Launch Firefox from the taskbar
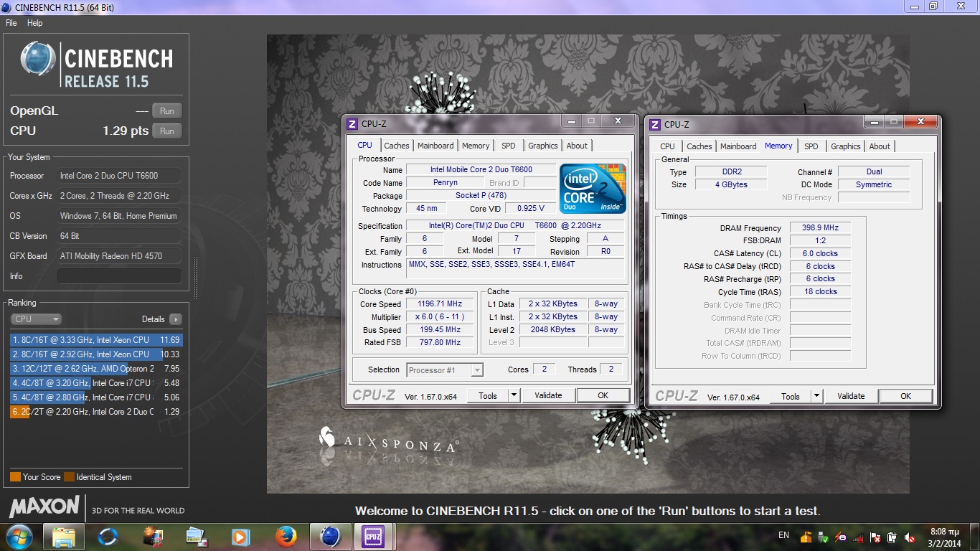This screenshot has height=551, width=980. click(286, 537)
